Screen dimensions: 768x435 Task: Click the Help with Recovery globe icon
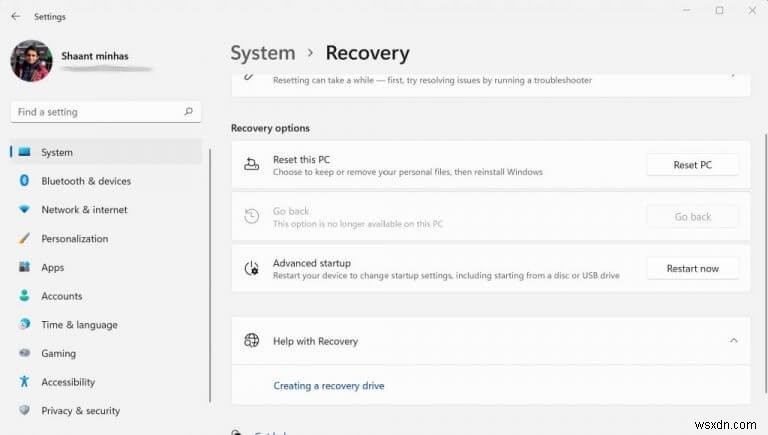251,340
